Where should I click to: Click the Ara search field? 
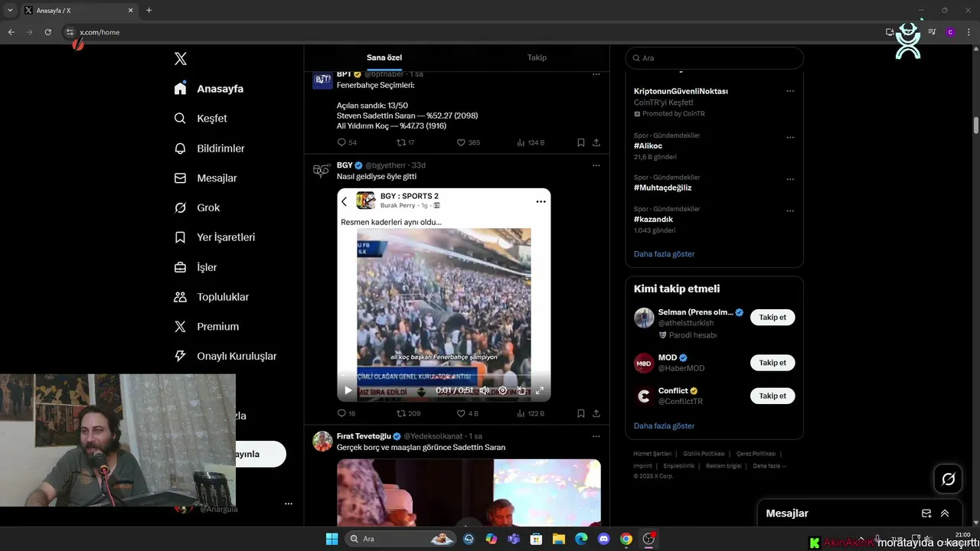[714, 58]
